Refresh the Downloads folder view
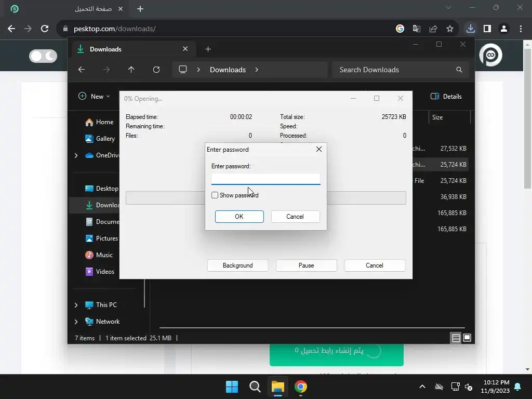This screenshot has height=399, width=532. tap(156, 70)
